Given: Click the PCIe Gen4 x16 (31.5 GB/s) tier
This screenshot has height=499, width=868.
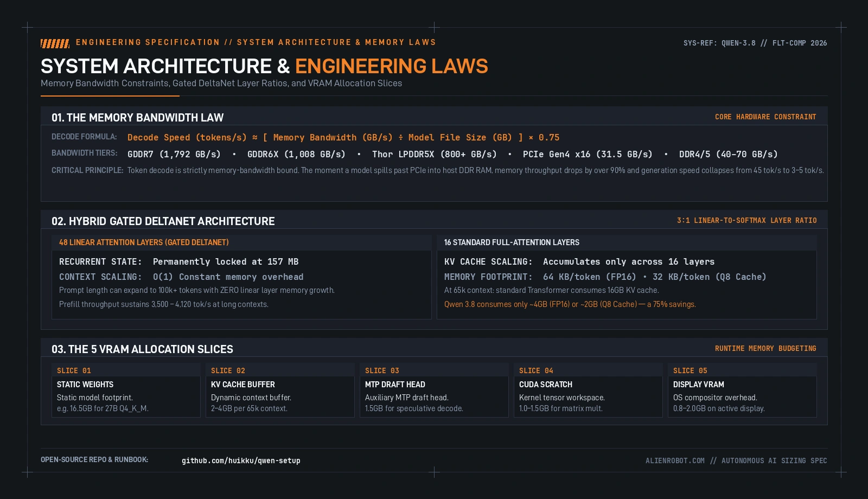Looking at the screenshot, I should point(588,154).
